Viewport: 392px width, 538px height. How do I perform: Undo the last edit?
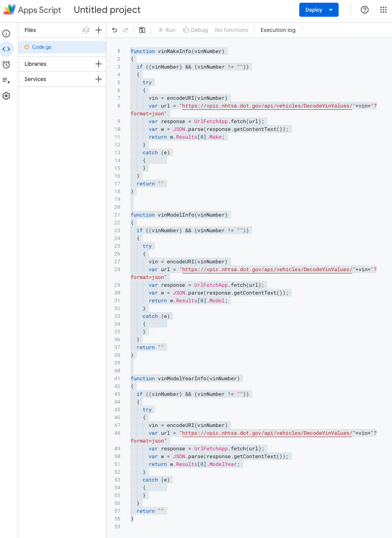(113, 30)
